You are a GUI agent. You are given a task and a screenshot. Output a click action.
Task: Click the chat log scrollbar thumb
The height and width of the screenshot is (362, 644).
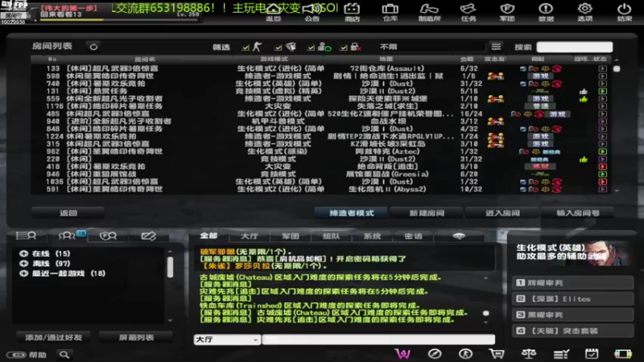click(x=486, y=313)
